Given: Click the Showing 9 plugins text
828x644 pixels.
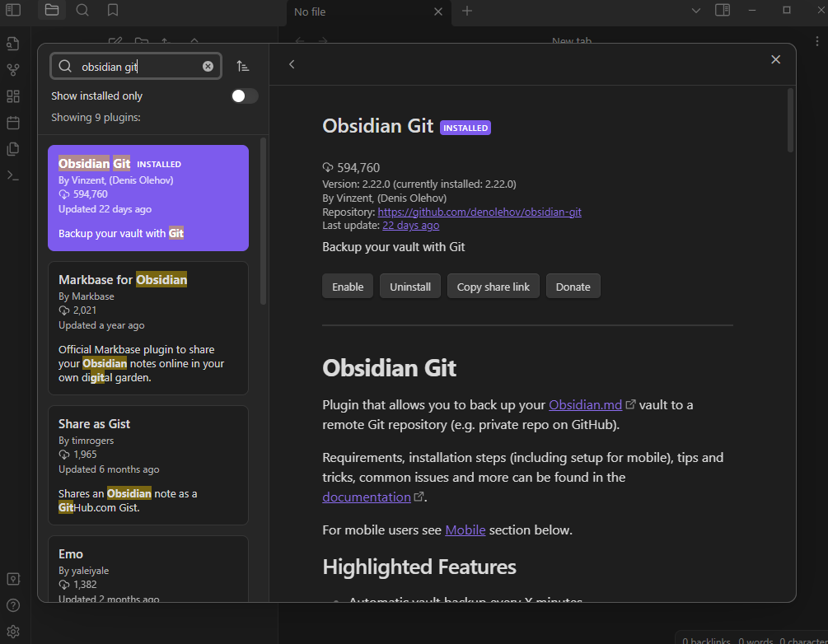Looking at the screenshot, I should (96, 117).
